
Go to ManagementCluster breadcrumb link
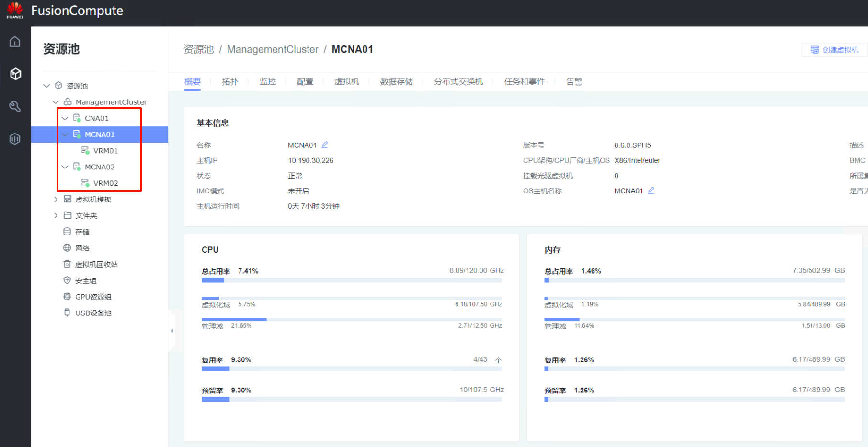click(272, 49)
